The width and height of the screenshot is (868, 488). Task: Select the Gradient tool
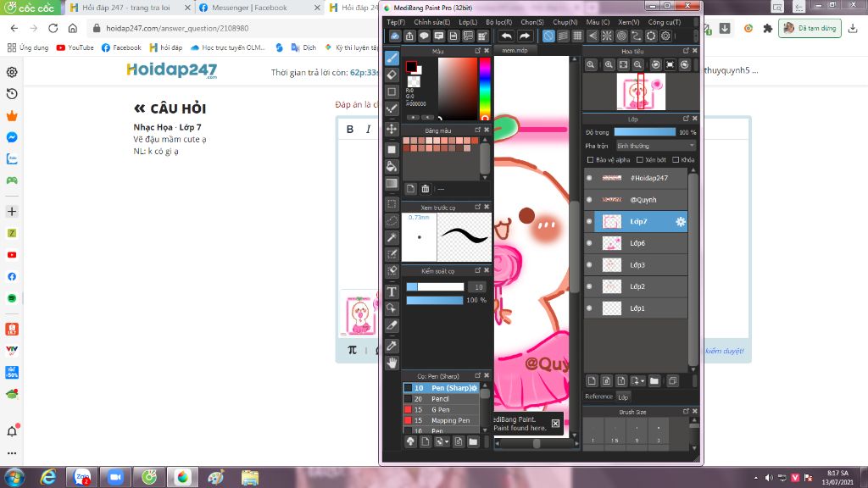pos(392,183)
